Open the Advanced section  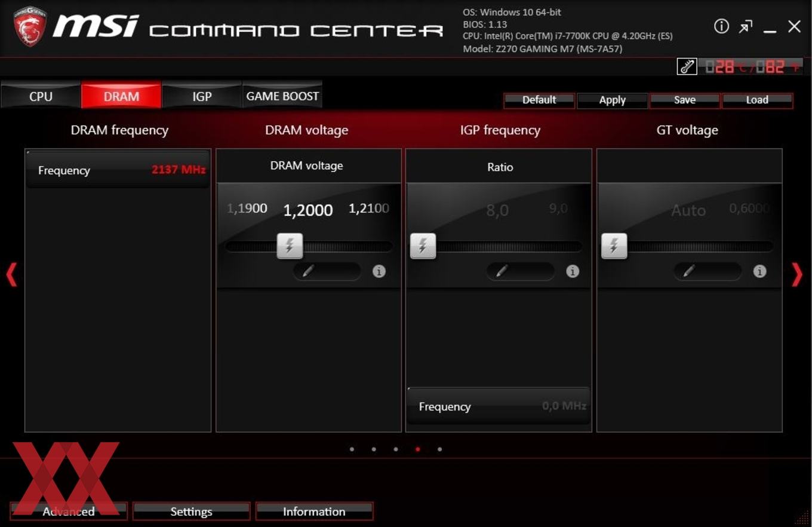(69, 511)
